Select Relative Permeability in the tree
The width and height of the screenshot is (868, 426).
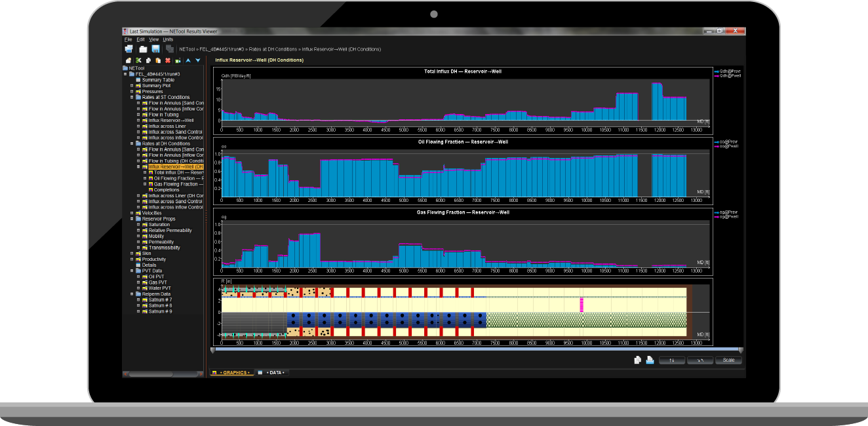170,231
